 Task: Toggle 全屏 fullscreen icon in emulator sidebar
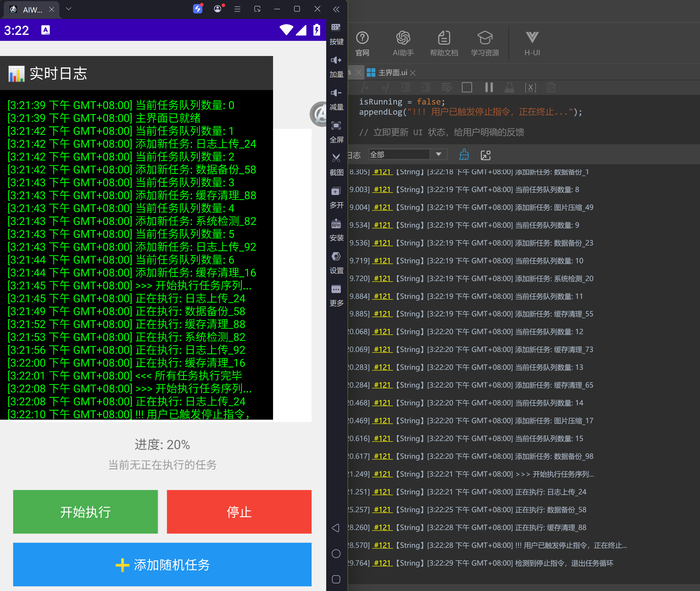tap(336, 125)
